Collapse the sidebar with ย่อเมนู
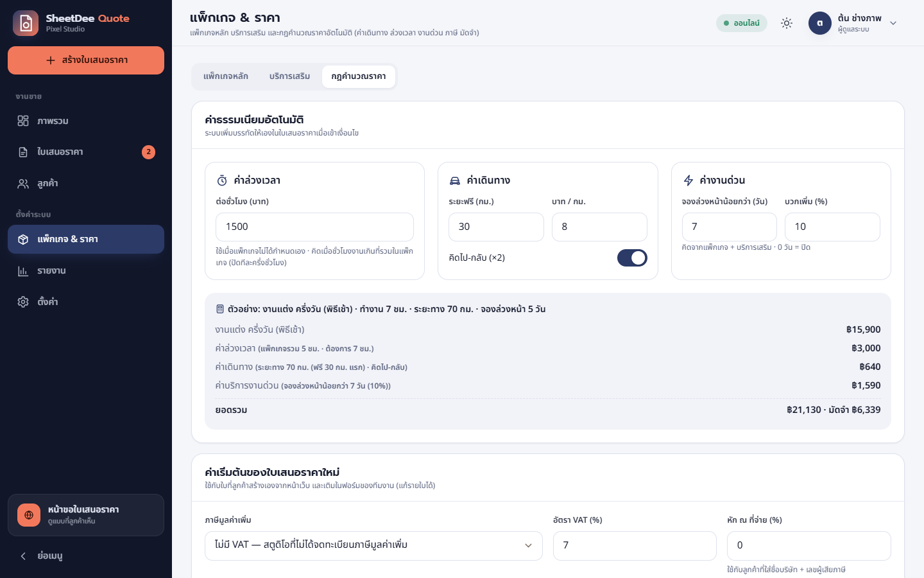This screenshot has height=578, width=924. pyautogui.click(x=86, y=556)
